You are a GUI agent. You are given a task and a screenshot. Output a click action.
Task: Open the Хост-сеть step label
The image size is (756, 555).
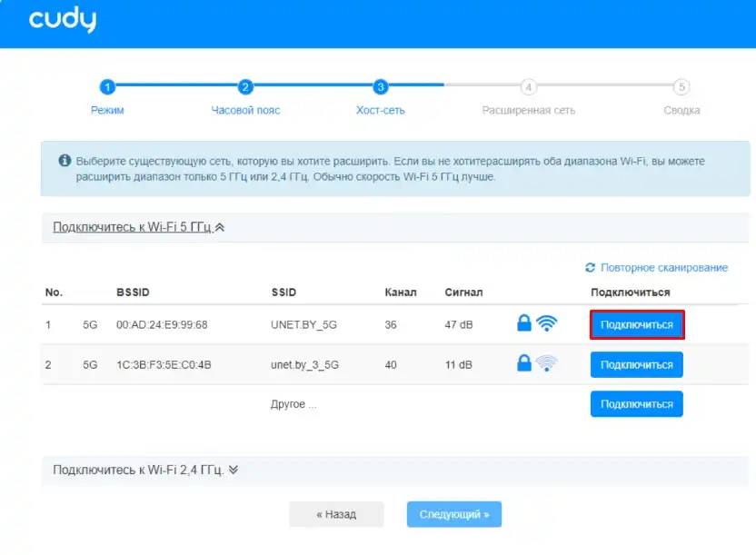point(381,110)
